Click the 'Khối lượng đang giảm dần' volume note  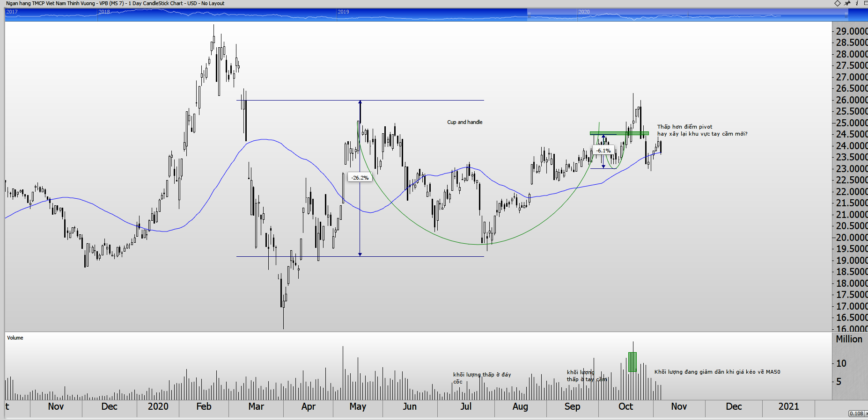717,372
